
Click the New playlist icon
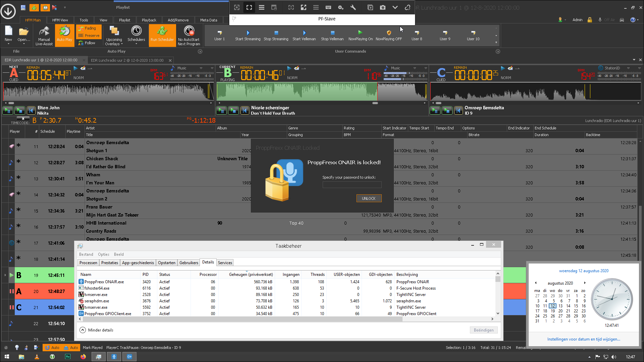point(8,31)
